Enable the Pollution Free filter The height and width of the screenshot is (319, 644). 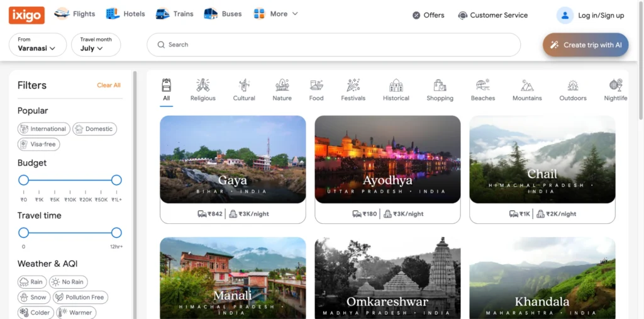point(80,297)
